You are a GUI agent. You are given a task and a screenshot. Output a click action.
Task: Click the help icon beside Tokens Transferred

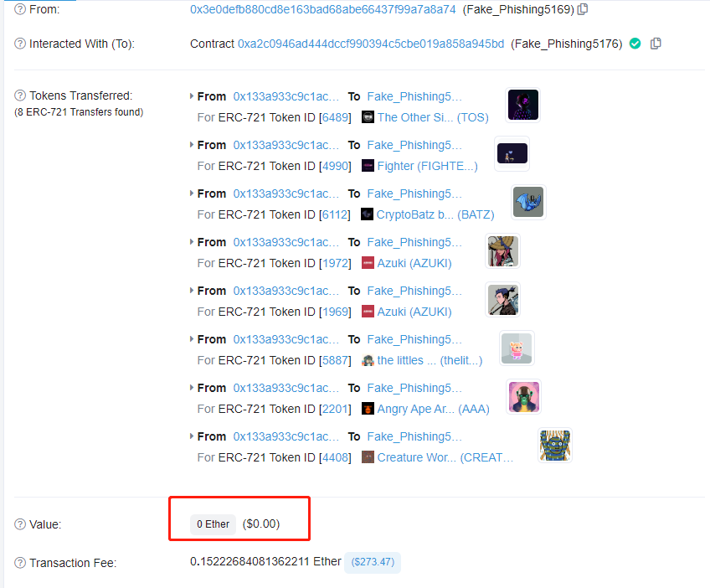20,95
